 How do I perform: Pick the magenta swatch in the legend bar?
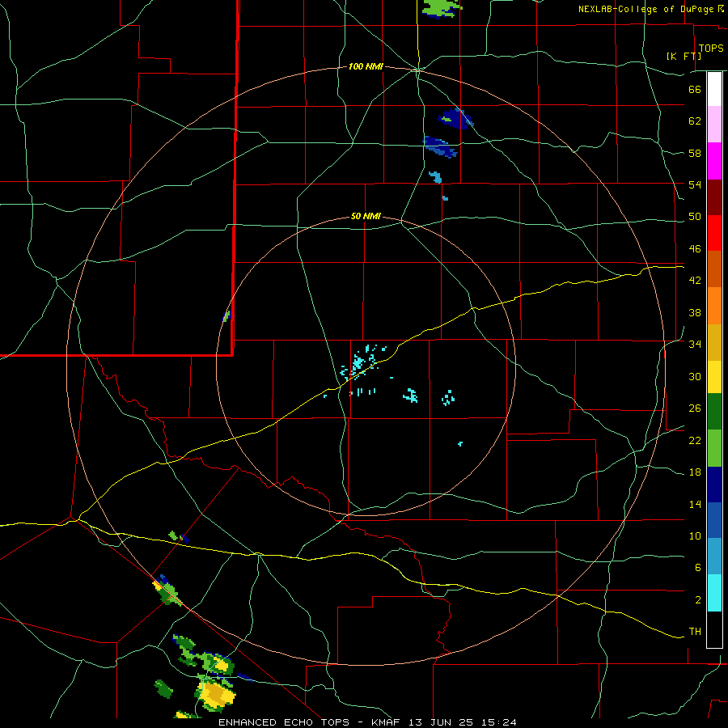(714, 161)
